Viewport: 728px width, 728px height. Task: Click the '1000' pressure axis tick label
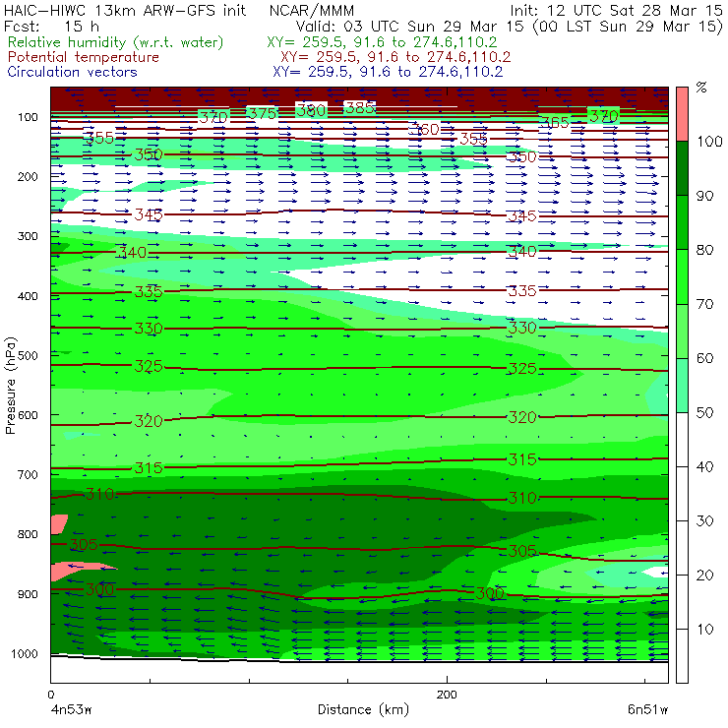[25, 653]
